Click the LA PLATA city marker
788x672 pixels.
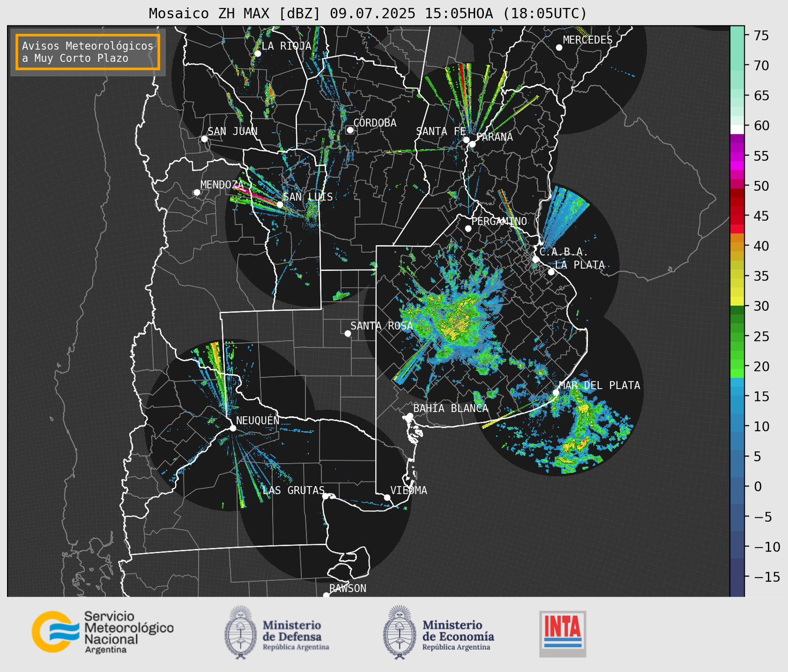551,272
